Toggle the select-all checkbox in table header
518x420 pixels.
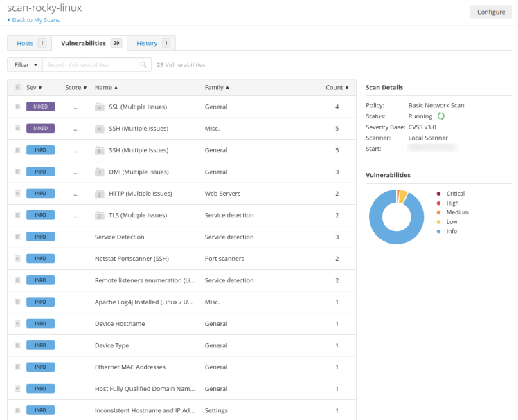tap(17, 88)
